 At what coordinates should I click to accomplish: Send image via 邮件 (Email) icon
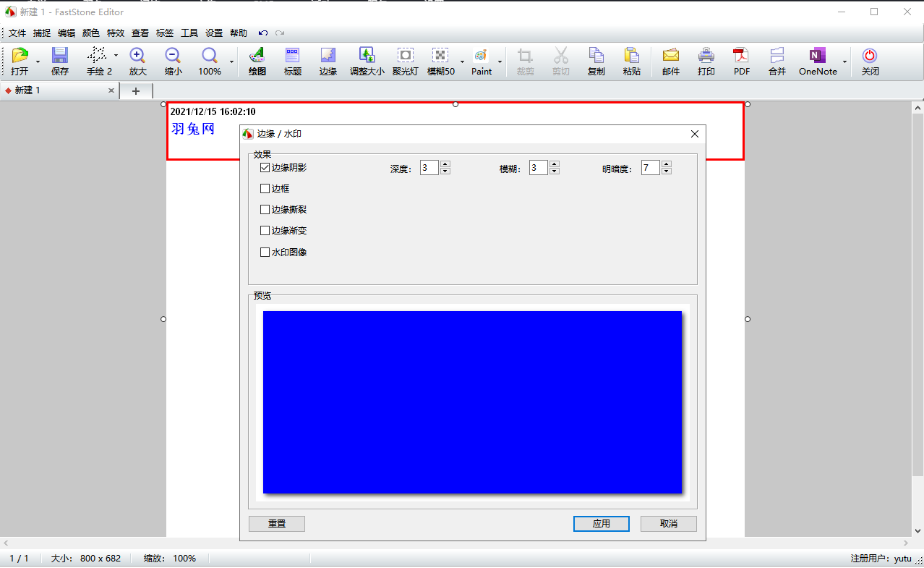[670, 62]
